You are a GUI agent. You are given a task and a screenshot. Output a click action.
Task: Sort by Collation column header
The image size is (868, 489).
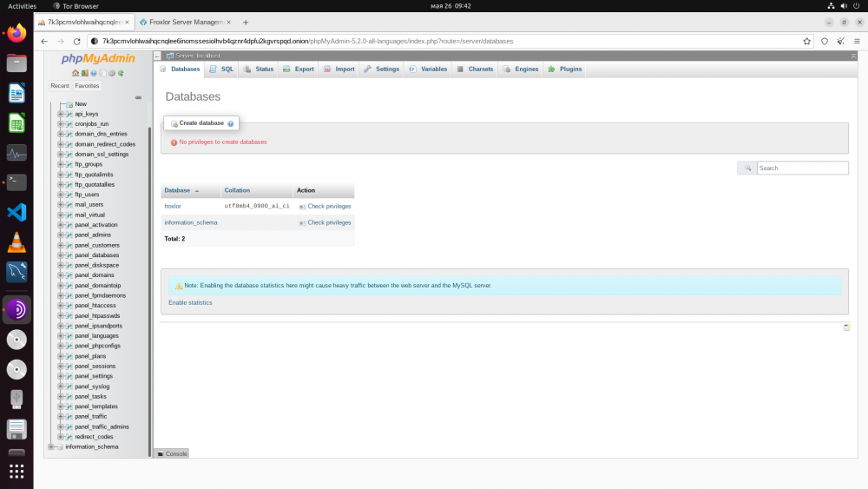(x=237, y=190)
